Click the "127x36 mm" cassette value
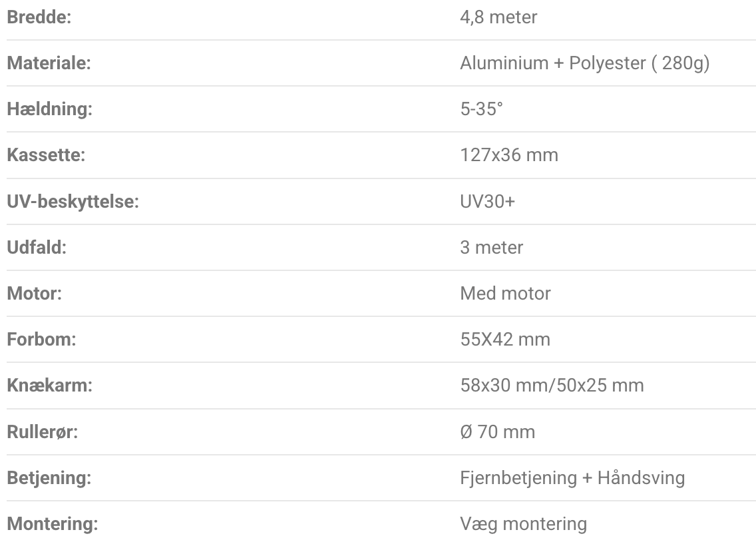 tap(509, 155)
